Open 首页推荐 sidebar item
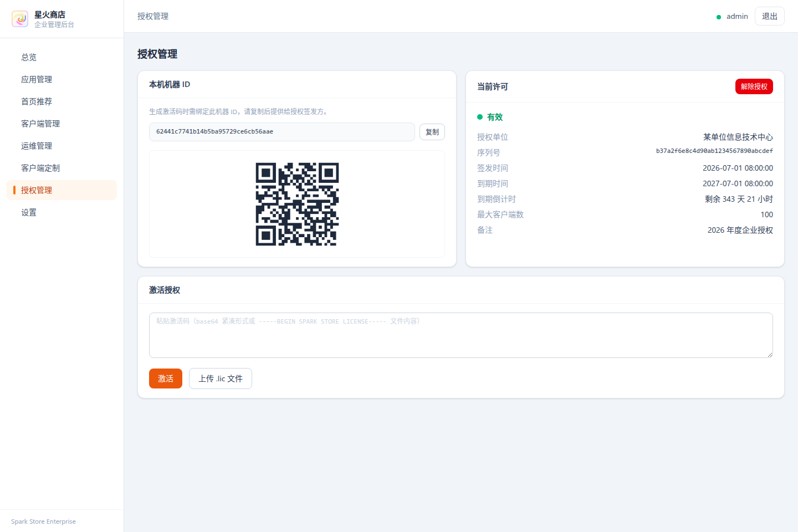Viewport: 798px width, 532px height. (62, 101)
